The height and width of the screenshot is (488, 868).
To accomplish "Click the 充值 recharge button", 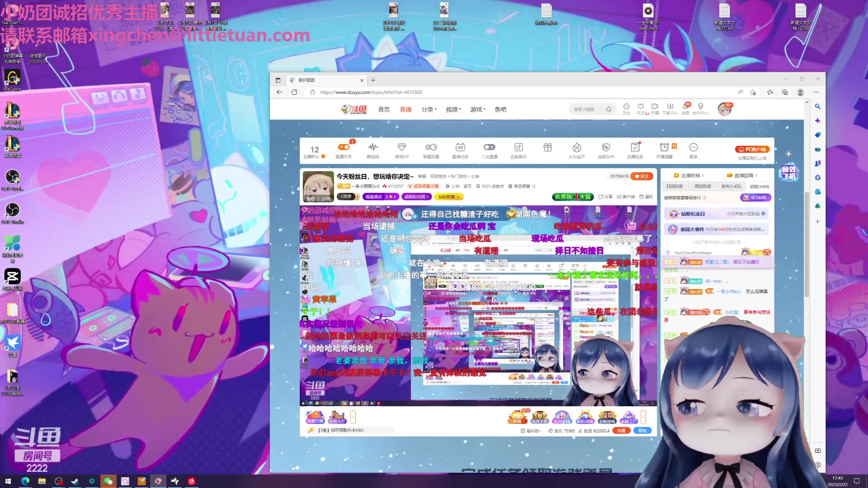I will tap(621, 431).
